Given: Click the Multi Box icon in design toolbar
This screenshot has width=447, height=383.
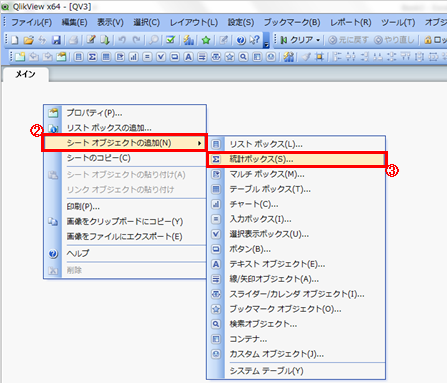Looking at the screenshot, I should 120,57.
